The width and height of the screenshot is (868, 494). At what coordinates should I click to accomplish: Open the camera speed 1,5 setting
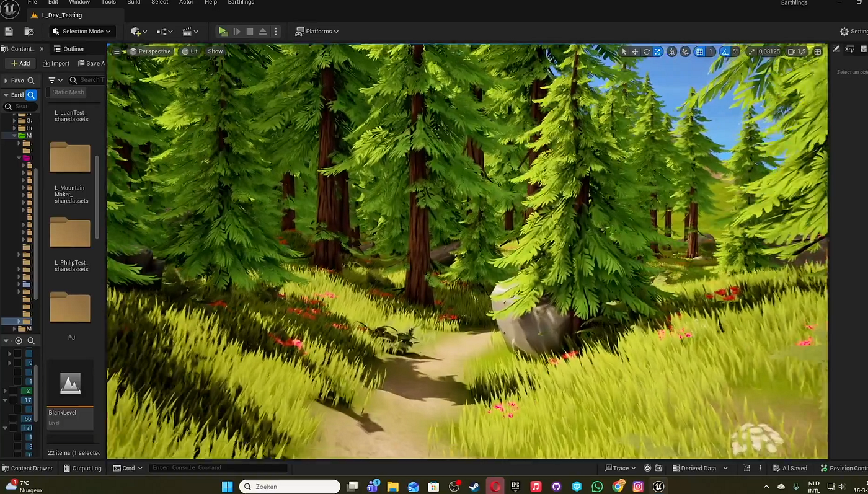(x=796, y=51)
